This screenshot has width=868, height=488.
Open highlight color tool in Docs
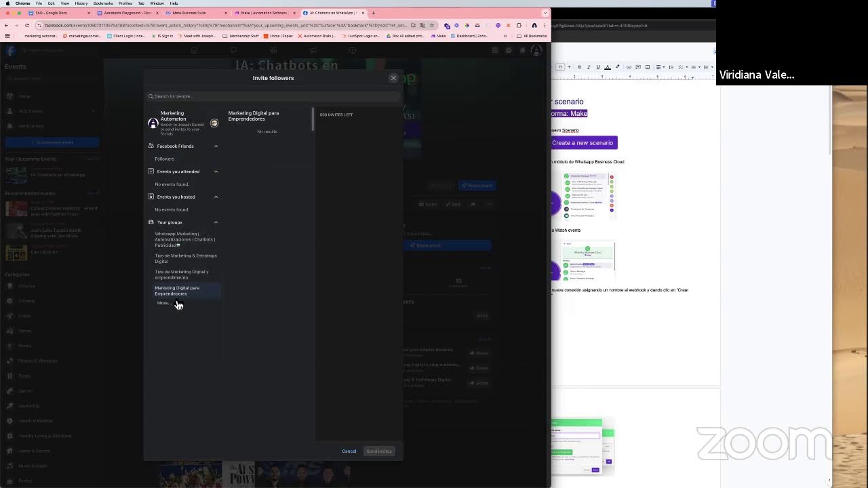coord(617,67)
